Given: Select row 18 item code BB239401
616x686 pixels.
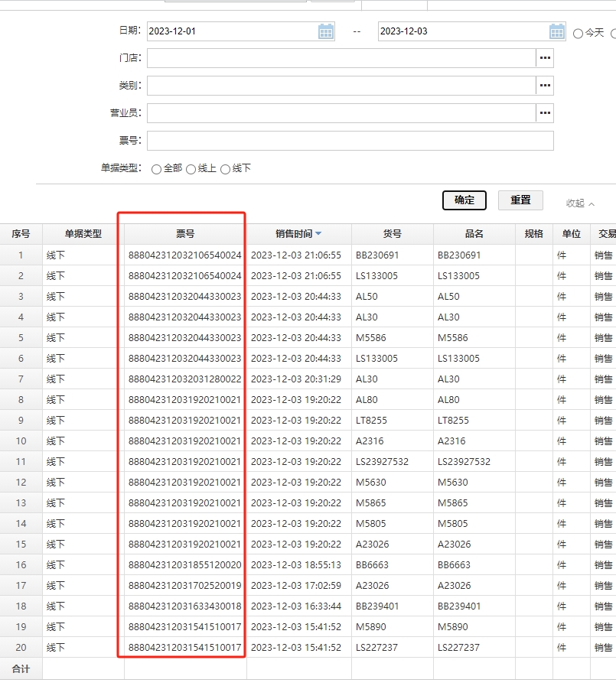Looking at the screenshot, I should [x=377, y=606].
